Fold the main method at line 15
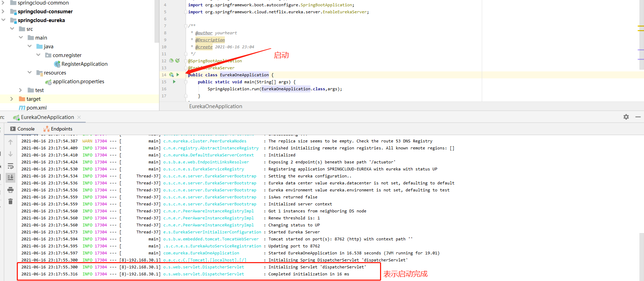 (186, 82)
